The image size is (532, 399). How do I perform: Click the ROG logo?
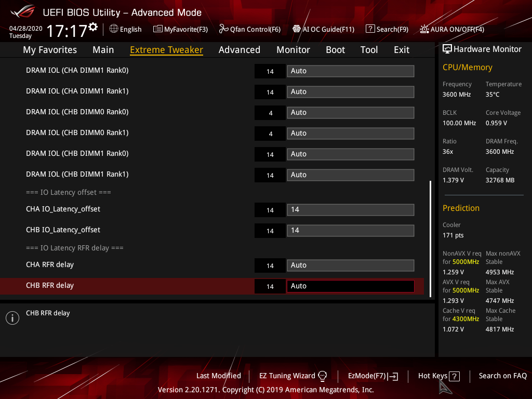pyautogui.click(x=22, y=11)
